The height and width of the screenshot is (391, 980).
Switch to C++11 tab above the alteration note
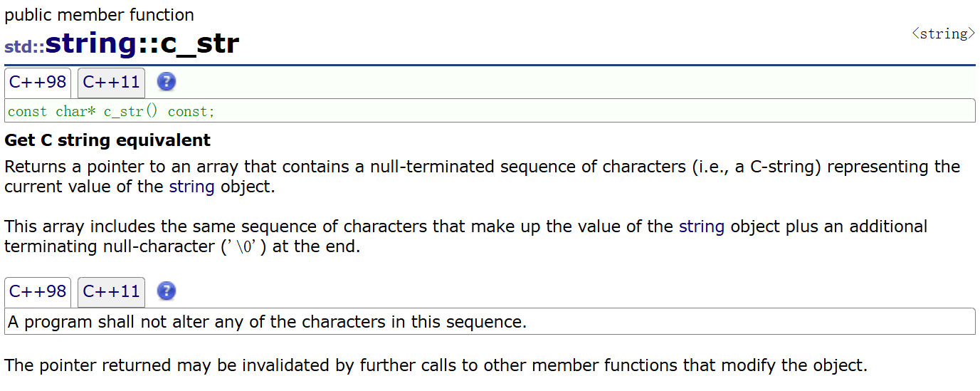pyautogui.click(x=111, y=291)
